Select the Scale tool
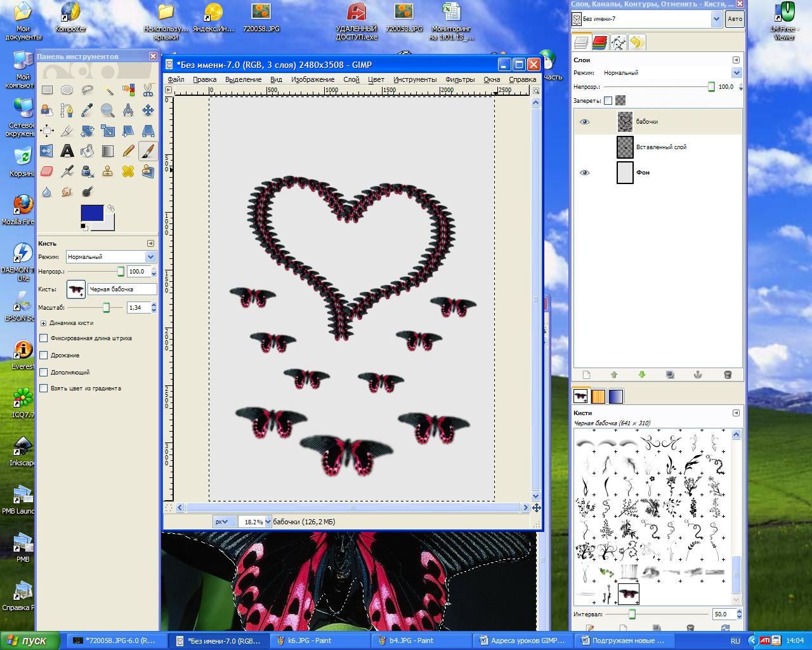The height and width of the screenshot is (650, 812). [x=108, y=131]
